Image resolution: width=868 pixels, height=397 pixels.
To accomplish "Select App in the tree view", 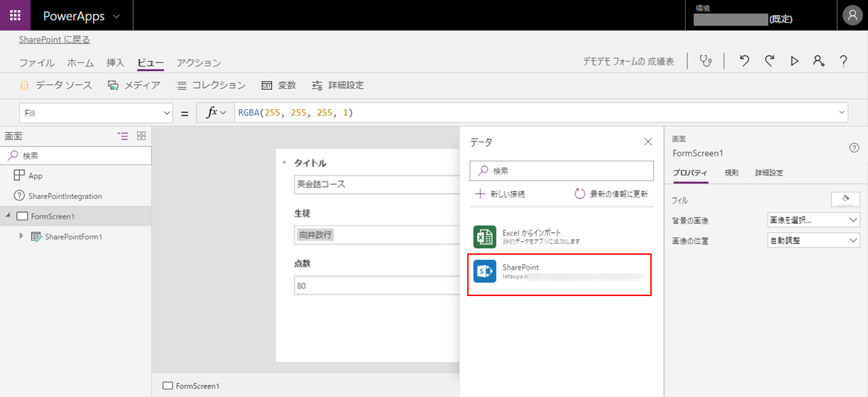I will [x=35, y=175].
